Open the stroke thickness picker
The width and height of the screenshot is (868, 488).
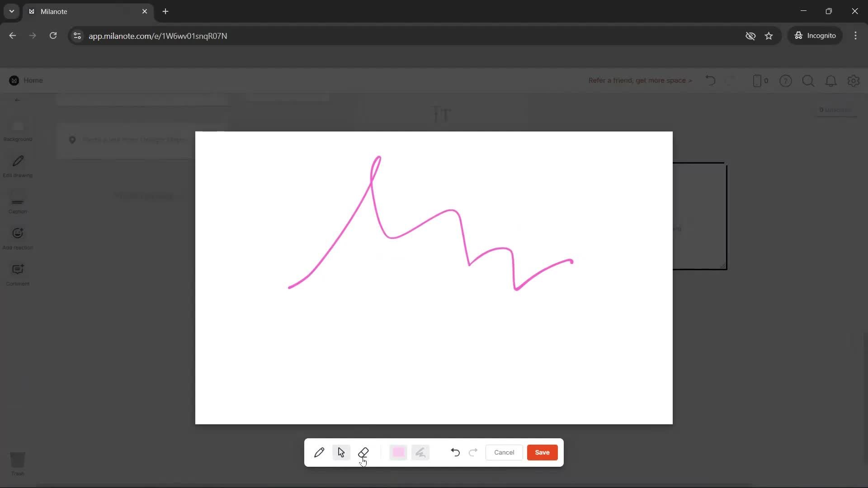coord(420,452)
